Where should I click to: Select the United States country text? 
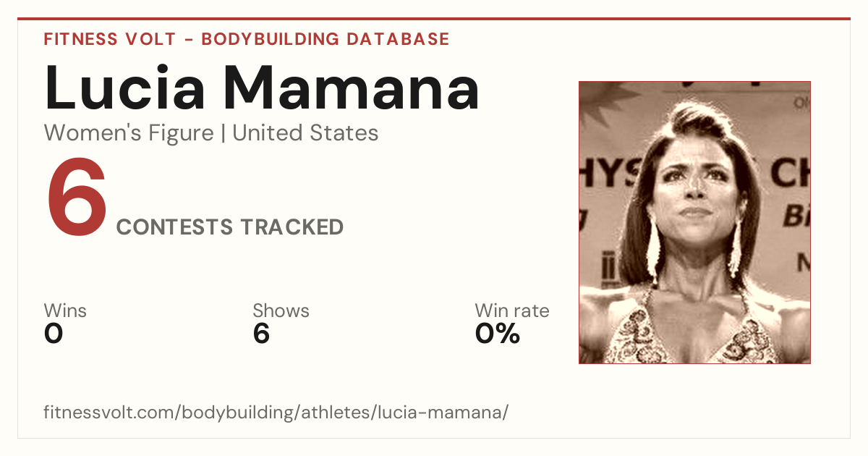pyautogui.click(x=305, y=133)
